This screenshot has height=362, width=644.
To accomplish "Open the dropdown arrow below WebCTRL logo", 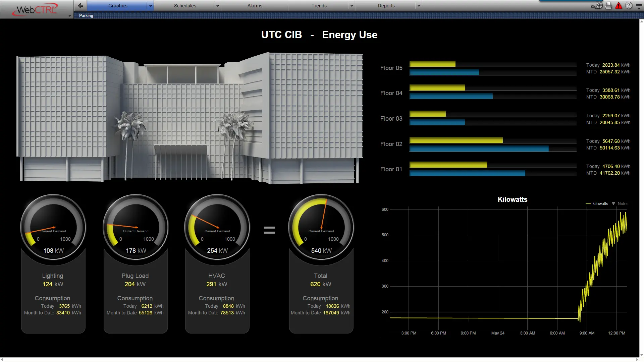I will (70, 16).
